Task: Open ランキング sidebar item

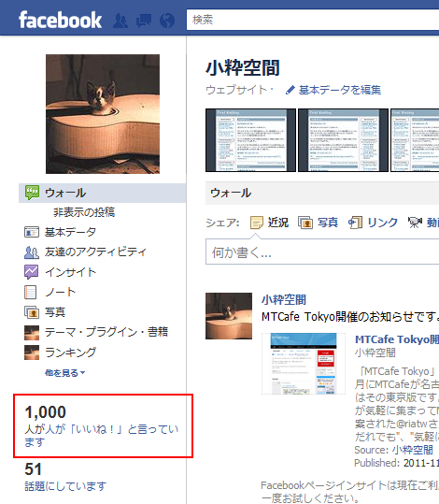Action: (71, 353)
